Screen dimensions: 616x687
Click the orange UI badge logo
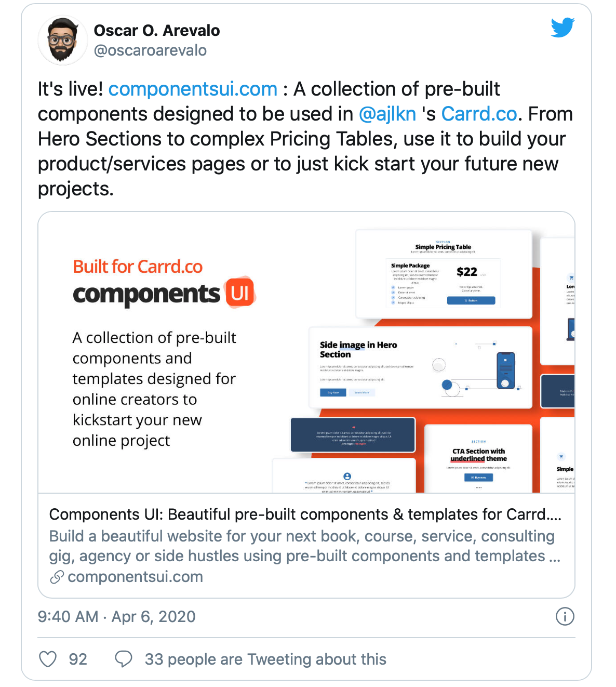[239, 293]
